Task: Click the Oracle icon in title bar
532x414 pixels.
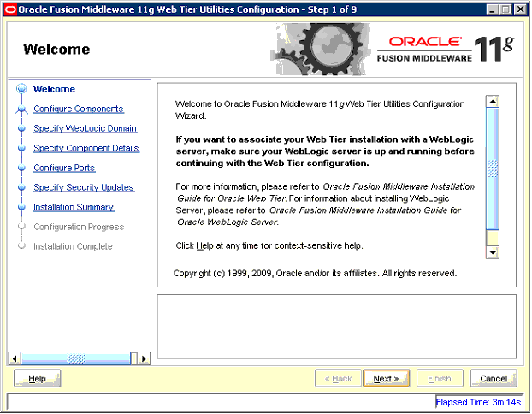Action: point(10,9)
